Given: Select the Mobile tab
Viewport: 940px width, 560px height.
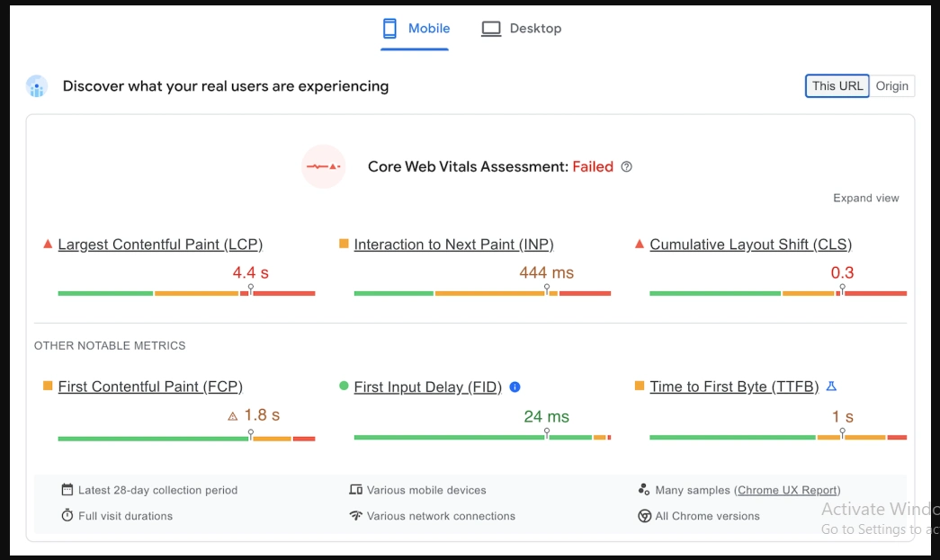Looking at the screenshot, I should (x=416, y=29).
